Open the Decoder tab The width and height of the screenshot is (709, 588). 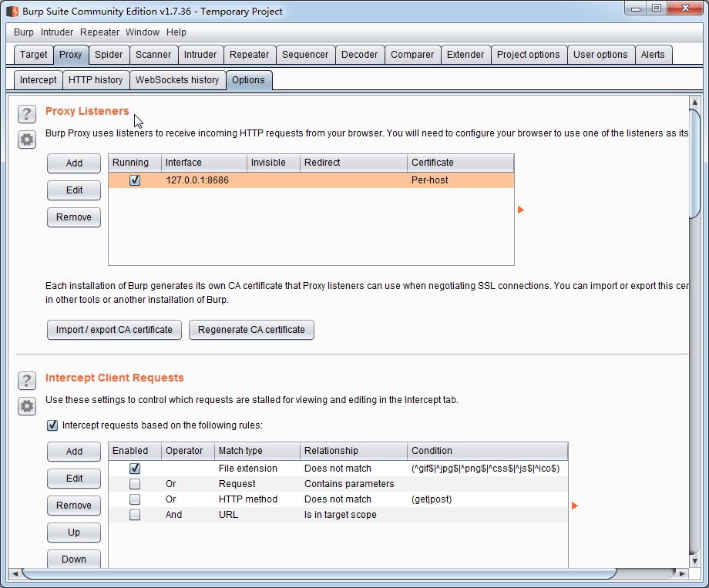pos(359,55)
